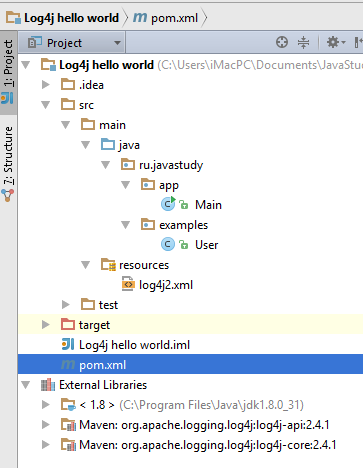
Task: Click the External Libraries icon
Action: click(48, 385)
